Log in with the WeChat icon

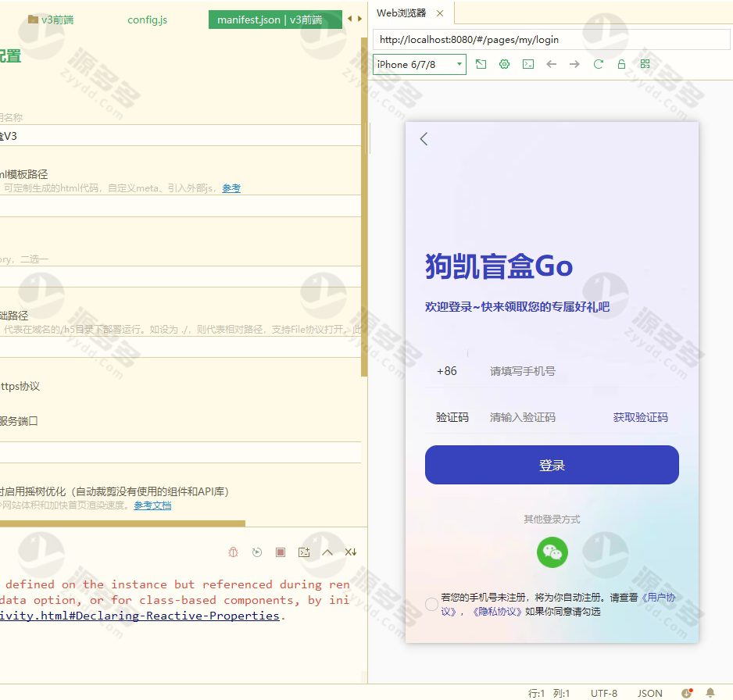point(552,552)
